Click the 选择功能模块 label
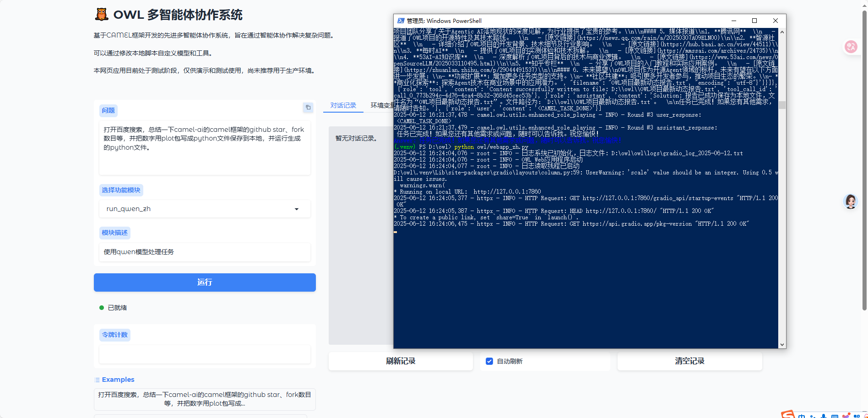Screen dimensions: 868x418 click(x=121, y=190)
